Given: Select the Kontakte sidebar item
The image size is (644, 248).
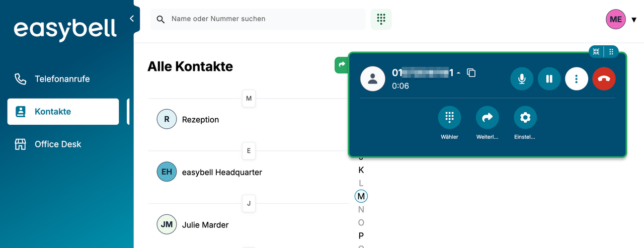Looking at the screenshot, I should click(x=63, y=112).
